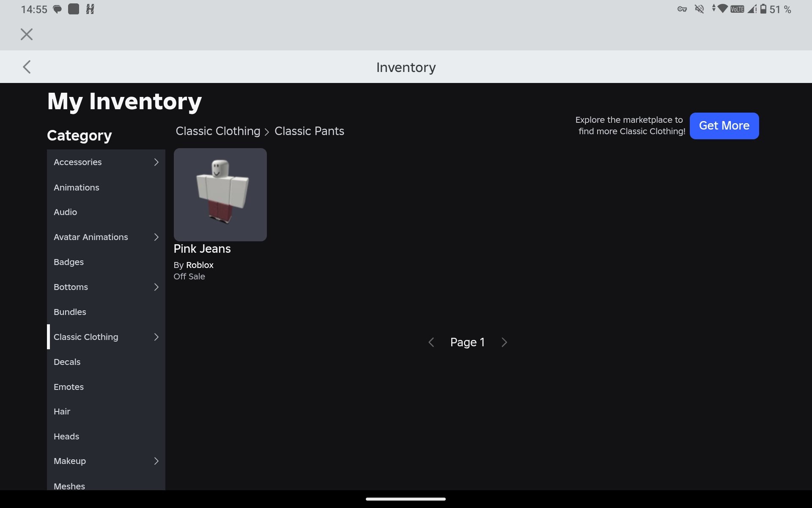Tap the chat bubble notification icon in status bar
This screenshot has height=508, width=812.
pyautogui.click(x=57, y=9)
